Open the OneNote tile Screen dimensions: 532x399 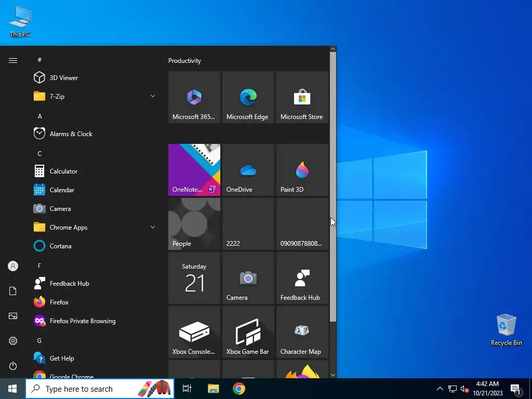pos(194,170)
